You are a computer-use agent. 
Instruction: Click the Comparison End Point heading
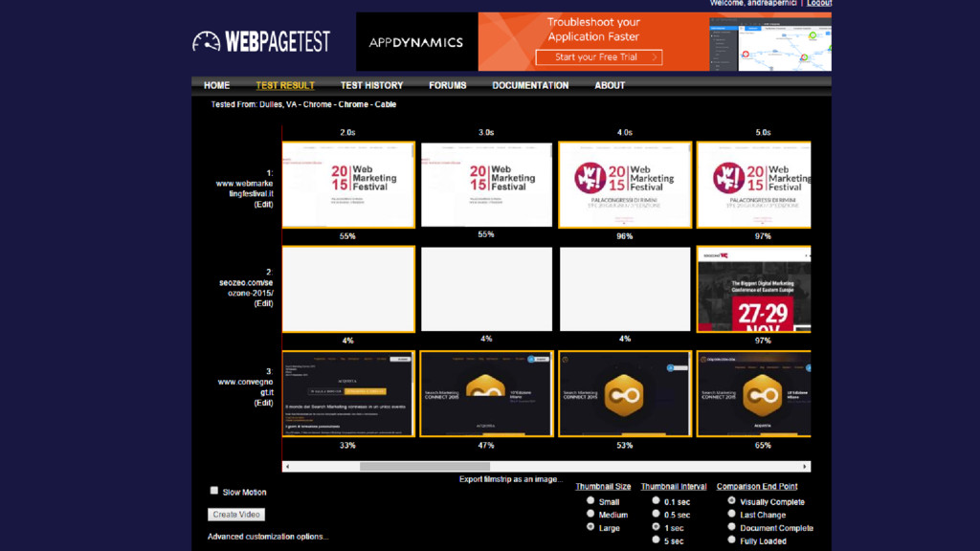[x=757, y=487]
